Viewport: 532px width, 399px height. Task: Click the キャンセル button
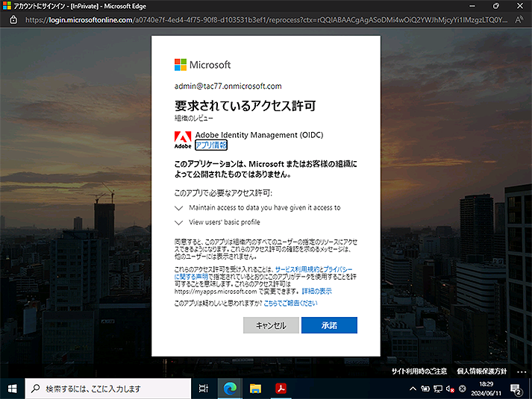[x=271, y=325]
